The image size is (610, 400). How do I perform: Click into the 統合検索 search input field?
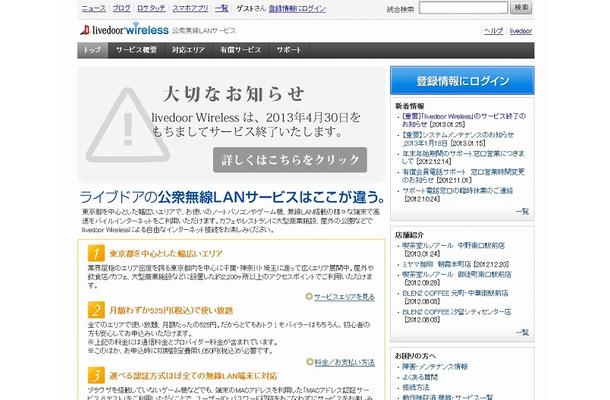click(x=463, y=8)
